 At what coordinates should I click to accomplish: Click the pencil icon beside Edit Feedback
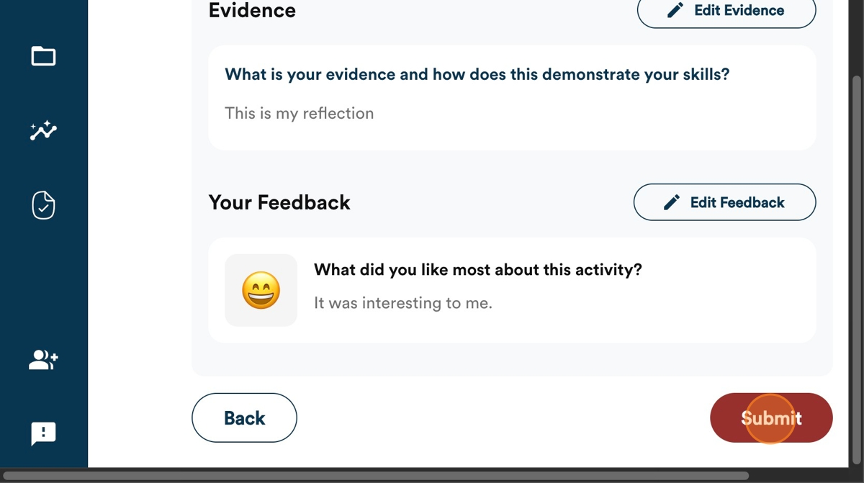[x=671, y=202]
